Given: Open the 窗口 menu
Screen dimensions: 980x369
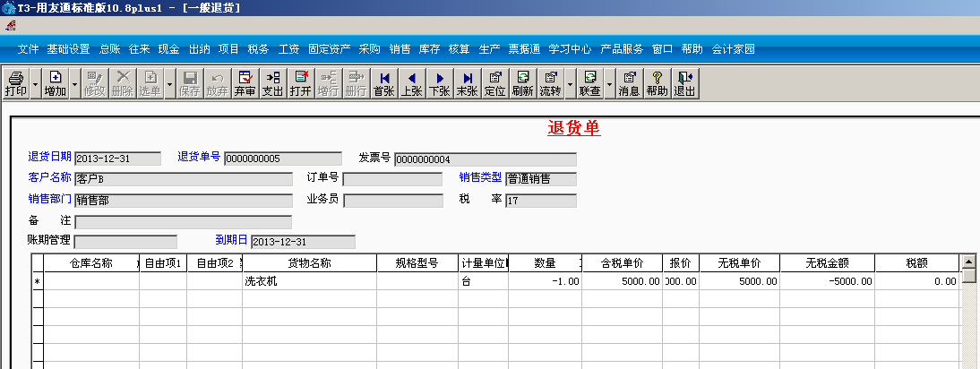Looking at the screenshot, I should (x=663, y=49).
